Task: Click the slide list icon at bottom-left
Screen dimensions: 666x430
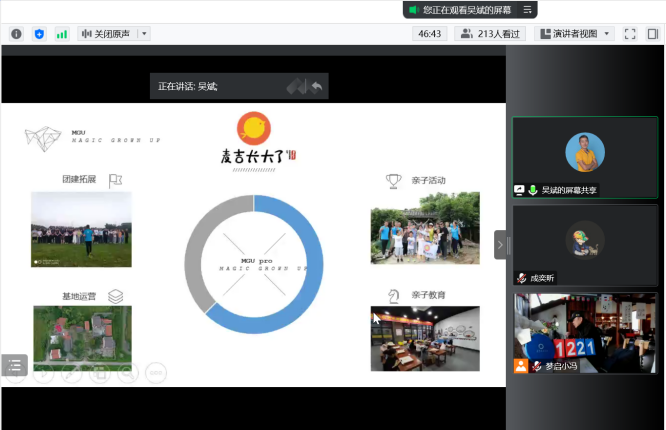Action: tap(14, 366)
